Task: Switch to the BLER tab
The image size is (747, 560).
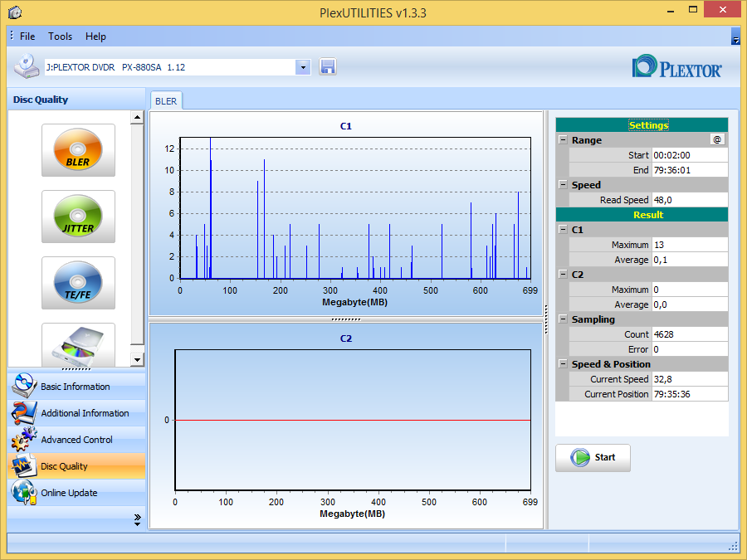Action: click(166, 101)
